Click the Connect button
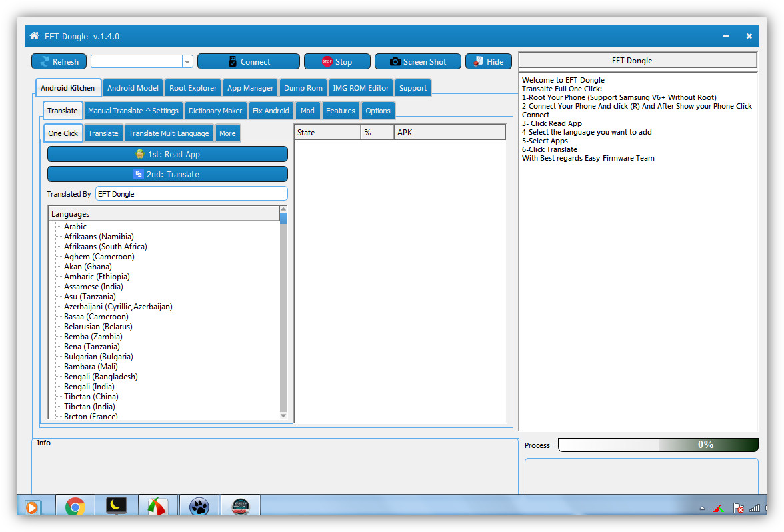This screenshot has width=784, height=532. (x=249, y=61)
